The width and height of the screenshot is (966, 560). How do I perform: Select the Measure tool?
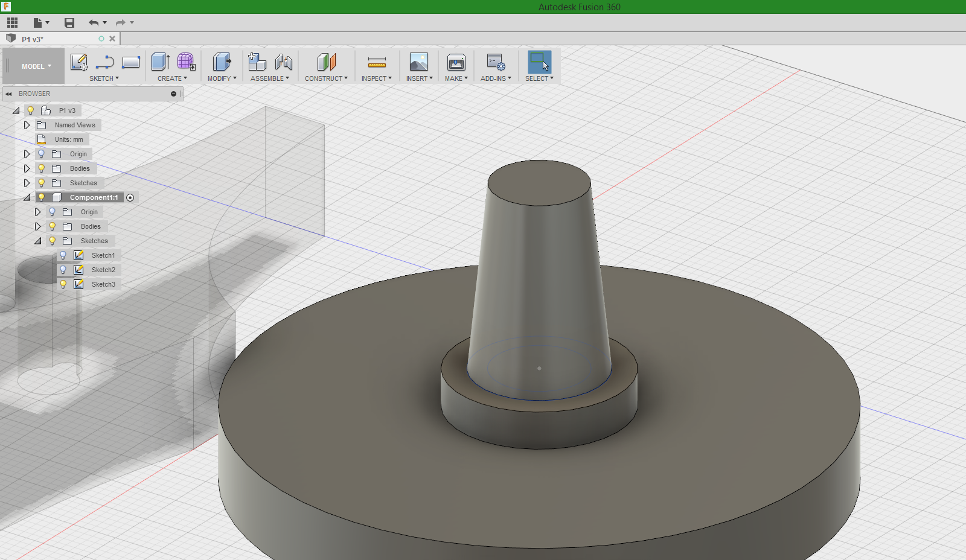377,62
